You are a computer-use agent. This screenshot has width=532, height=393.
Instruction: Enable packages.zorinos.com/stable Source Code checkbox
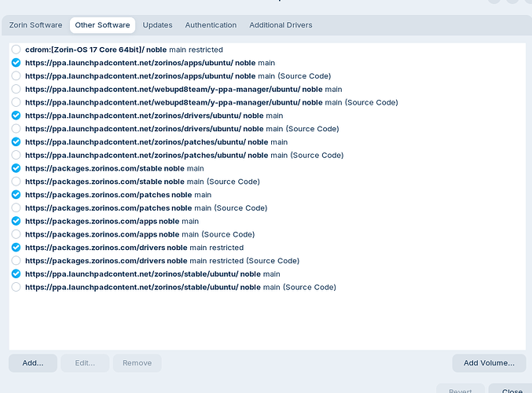point(16,182)
